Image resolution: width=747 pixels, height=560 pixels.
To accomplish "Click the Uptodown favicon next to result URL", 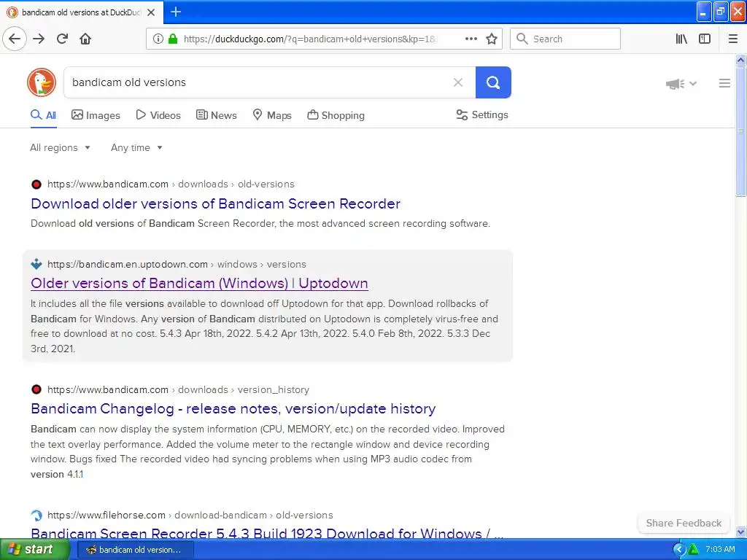I will (x=36, y=264).
